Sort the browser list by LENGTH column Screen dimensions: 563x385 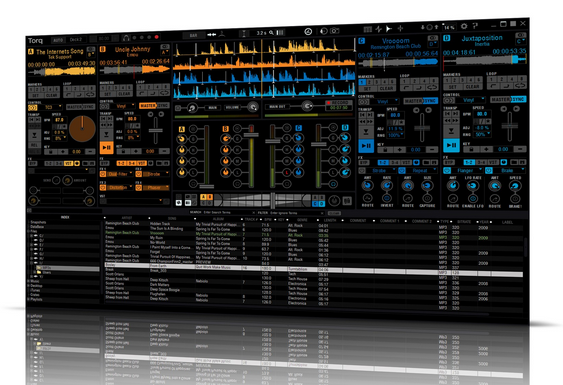coord(330,220)
